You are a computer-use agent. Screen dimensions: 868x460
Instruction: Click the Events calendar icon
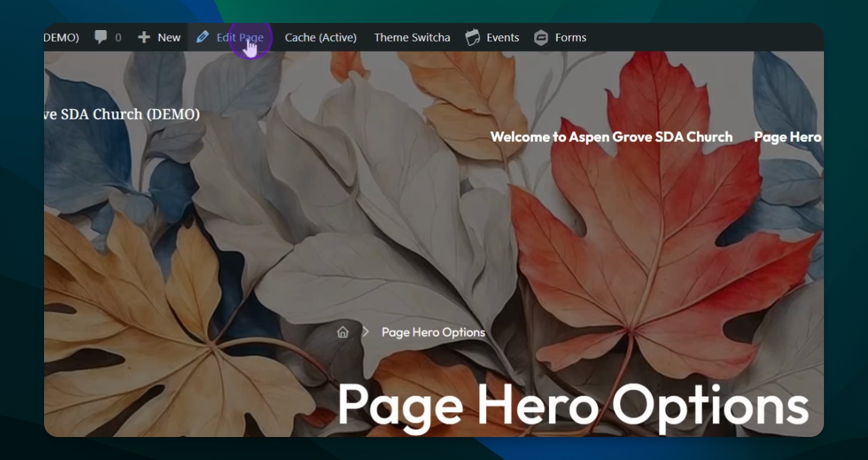[472, 37]
